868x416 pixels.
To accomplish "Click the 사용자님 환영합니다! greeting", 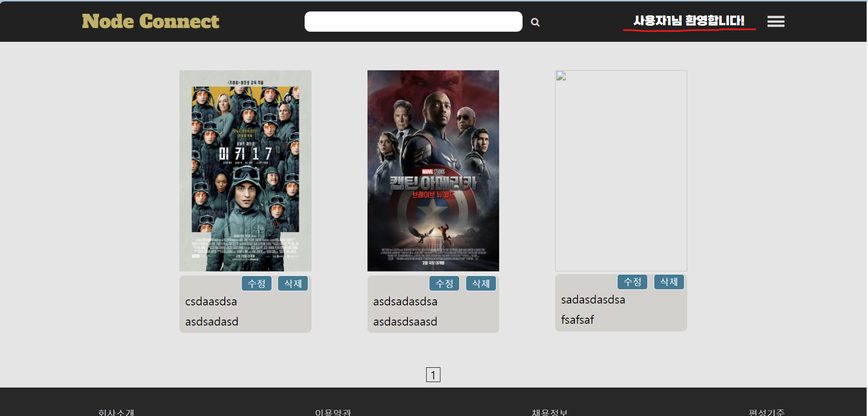I will tap(689, 21).
